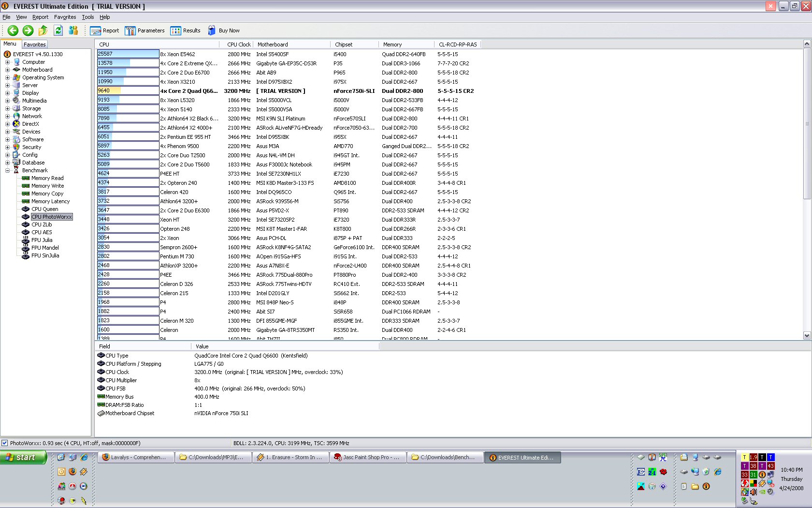Select the FPU Julia benchmark
The image size is (812, 508).
(x=42, y=240)
